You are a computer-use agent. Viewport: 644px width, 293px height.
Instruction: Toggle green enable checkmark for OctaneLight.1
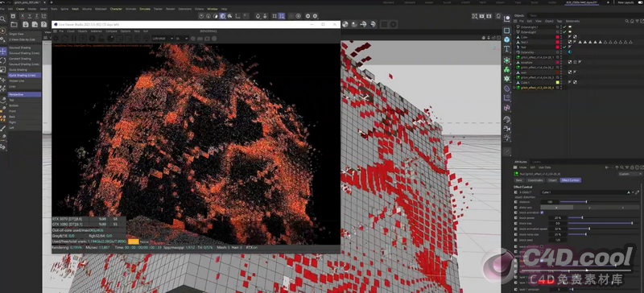[x=564, y=27]
